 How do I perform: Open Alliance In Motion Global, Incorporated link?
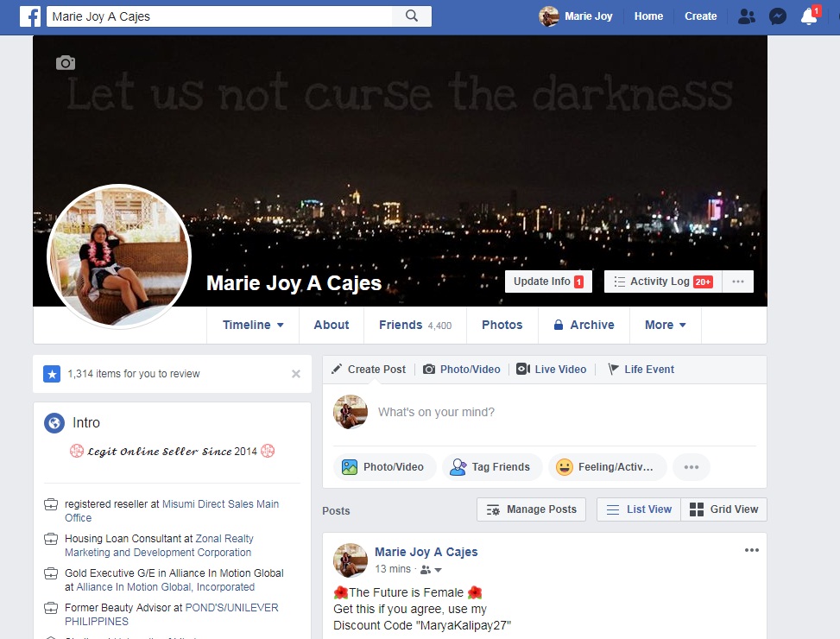pyautogui.click(x=166, y=587)
